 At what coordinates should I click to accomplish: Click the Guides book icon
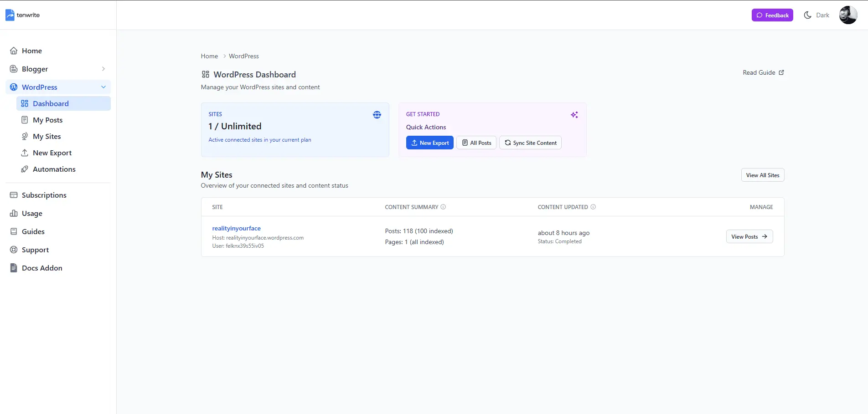14,231
